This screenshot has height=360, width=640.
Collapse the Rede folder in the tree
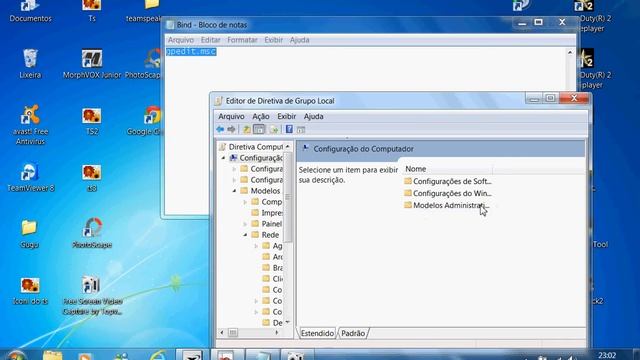click(x=245, y=235)
